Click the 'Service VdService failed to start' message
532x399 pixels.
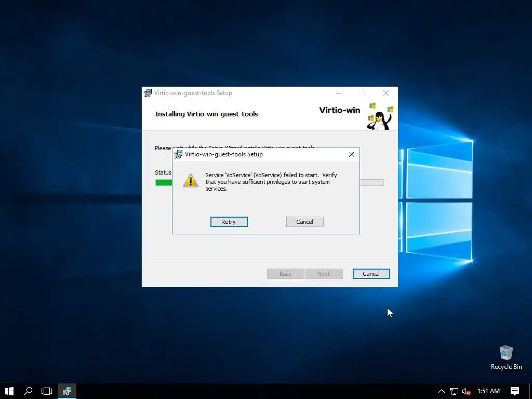(271, 182)
